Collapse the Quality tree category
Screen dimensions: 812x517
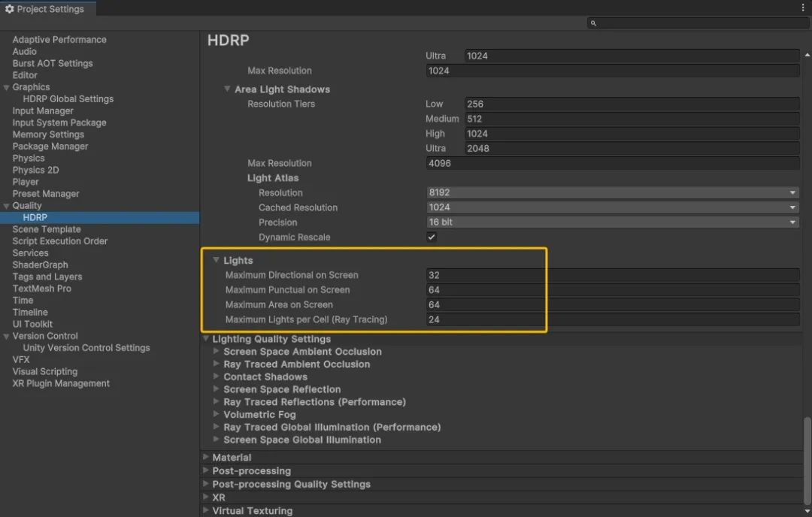6,206
